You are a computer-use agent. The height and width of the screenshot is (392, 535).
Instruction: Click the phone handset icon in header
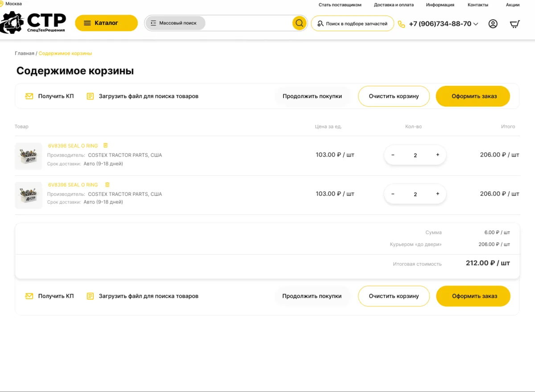pos(401,24)
